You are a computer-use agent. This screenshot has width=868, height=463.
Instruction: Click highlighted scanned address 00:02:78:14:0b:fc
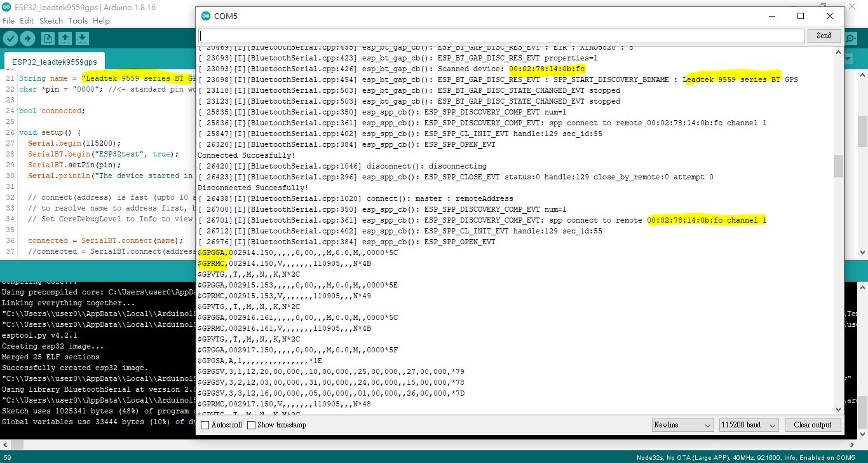coord(547,69)
